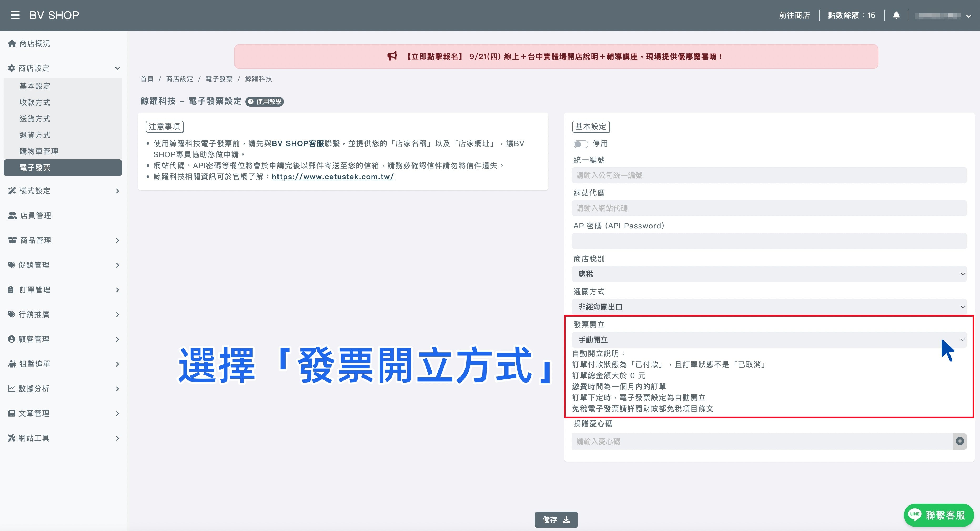
Task: Click the 狙擊追單 icon
Action: 12,364
